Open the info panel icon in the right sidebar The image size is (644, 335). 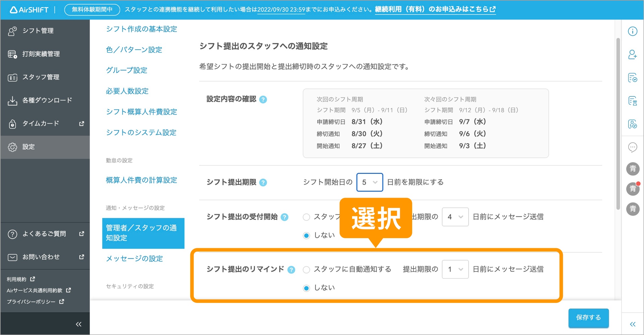tap(633, 31)
